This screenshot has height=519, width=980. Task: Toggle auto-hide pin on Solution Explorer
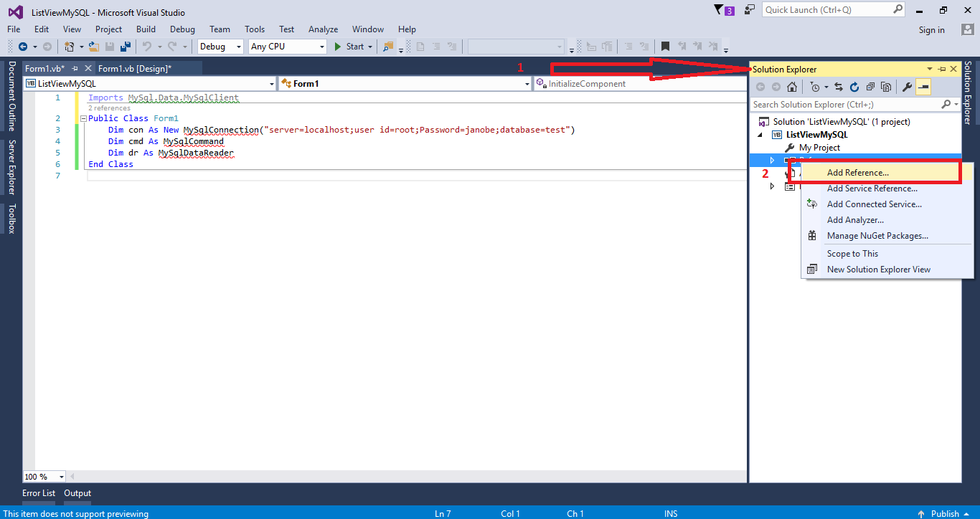942,70
